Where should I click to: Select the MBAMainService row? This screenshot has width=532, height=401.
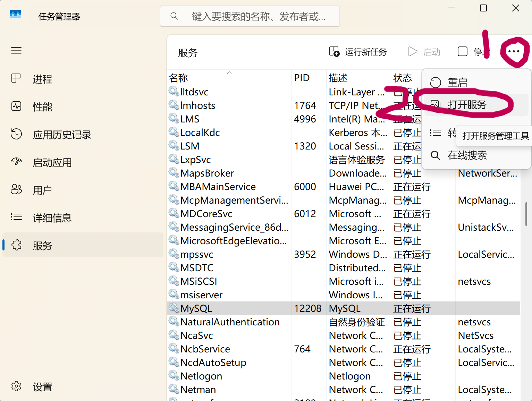[344, 187]
